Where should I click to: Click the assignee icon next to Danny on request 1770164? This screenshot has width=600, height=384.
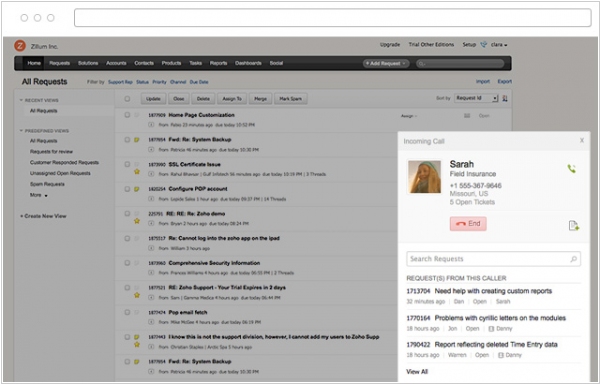491,329
